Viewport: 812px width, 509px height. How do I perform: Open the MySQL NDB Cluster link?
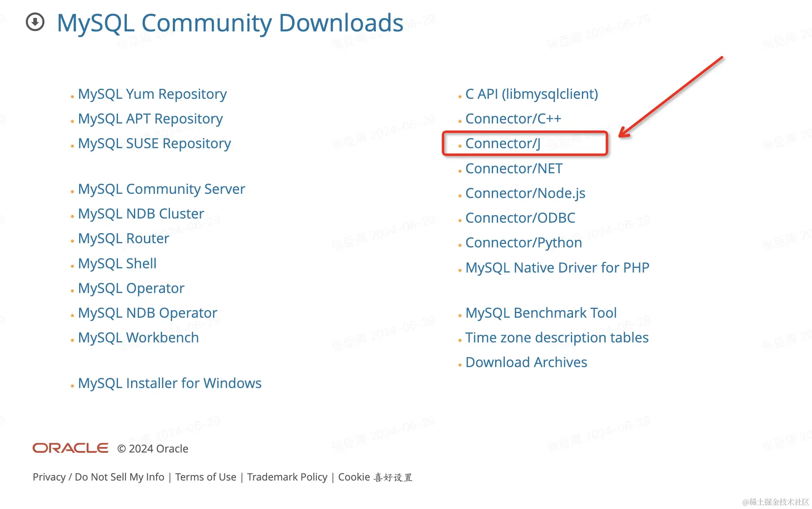[141, 214]
